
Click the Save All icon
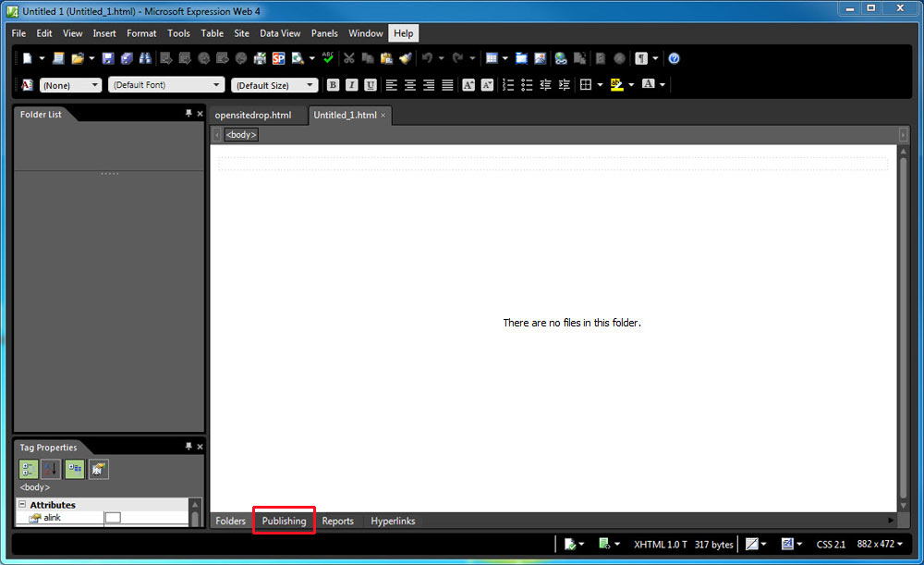tap(126, 58)
